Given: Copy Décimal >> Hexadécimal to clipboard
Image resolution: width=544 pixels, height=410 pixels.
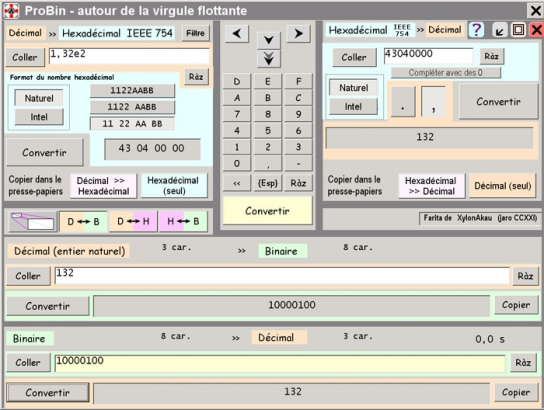Looking at the screenshot, I should 103,186.
